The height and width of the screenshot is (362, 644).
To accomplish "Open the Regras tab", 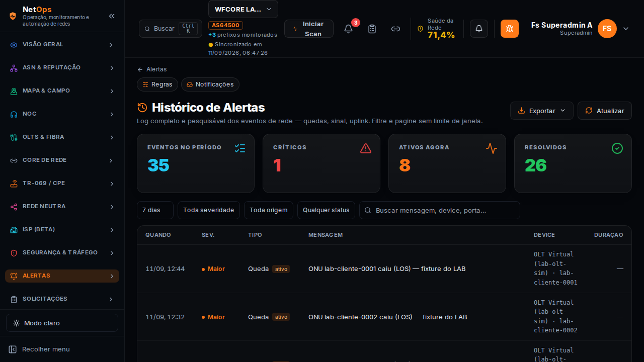I will (157, 84).
